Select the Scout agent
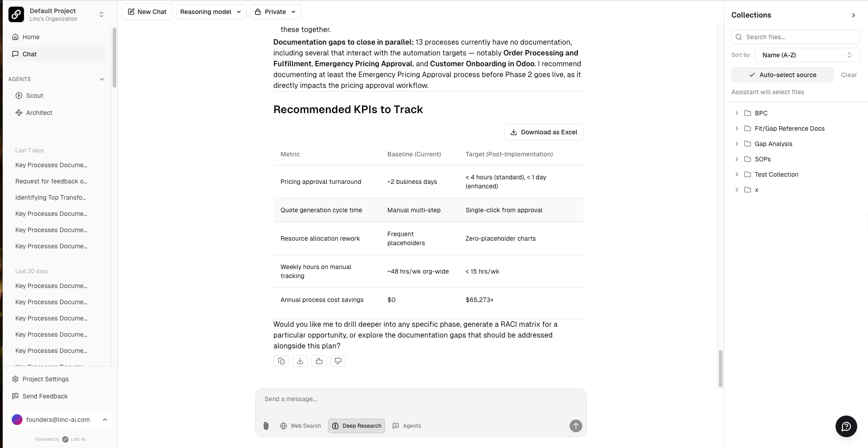The image size is (868, 448). [35, 96]
